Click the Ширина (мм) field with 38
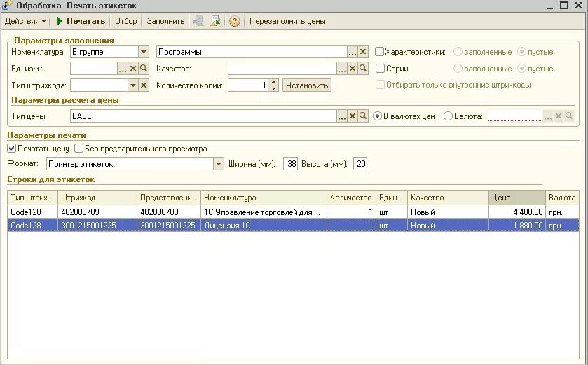The height and width of the screenshot is (365, 588). click(291, 164)
